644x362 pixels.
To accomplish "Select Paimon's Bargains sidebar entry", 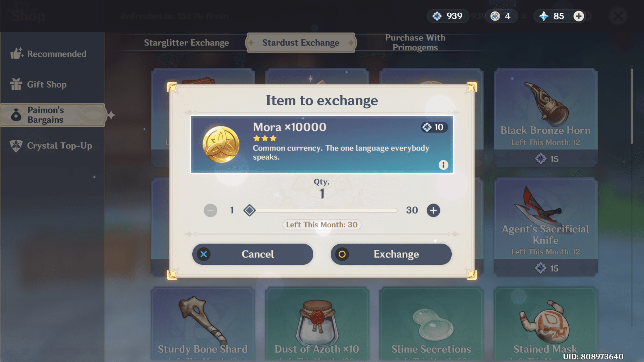I will [53, 115].
